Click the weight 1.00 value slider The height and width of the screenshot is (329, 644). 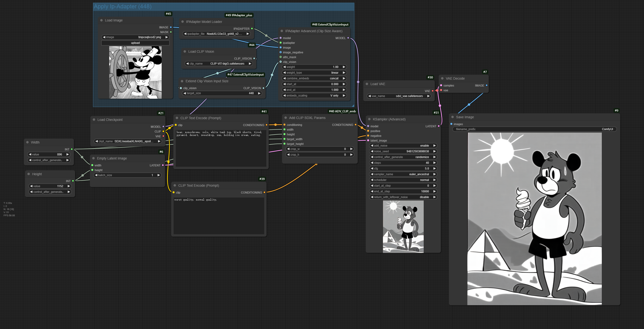[x=314, y=67]
